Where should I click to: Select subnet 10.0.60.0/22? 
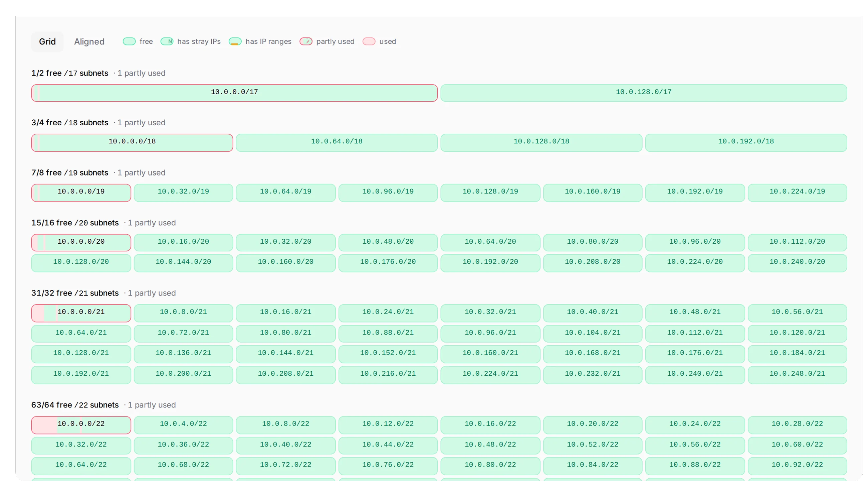pos(797,446)
